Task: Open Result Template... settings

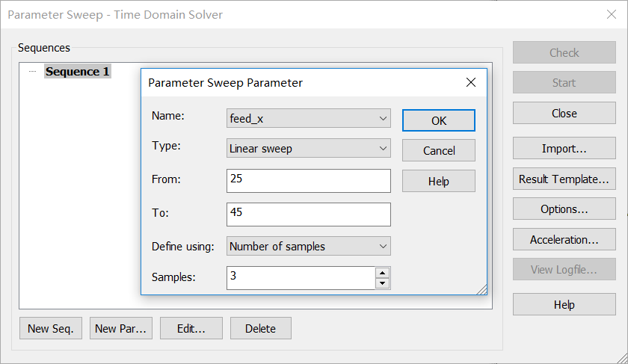Action: point(564,179)
